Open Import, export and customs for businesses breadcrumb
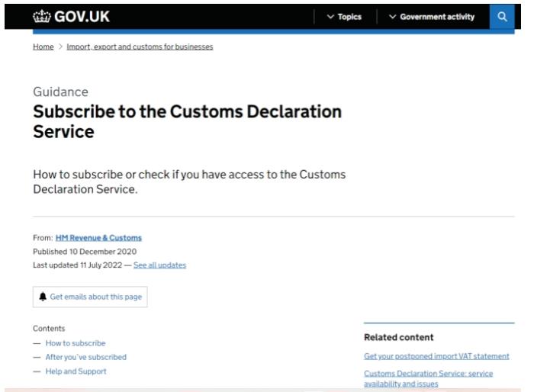The width and height of the screenshot is (534, 392). coord(140,47)
